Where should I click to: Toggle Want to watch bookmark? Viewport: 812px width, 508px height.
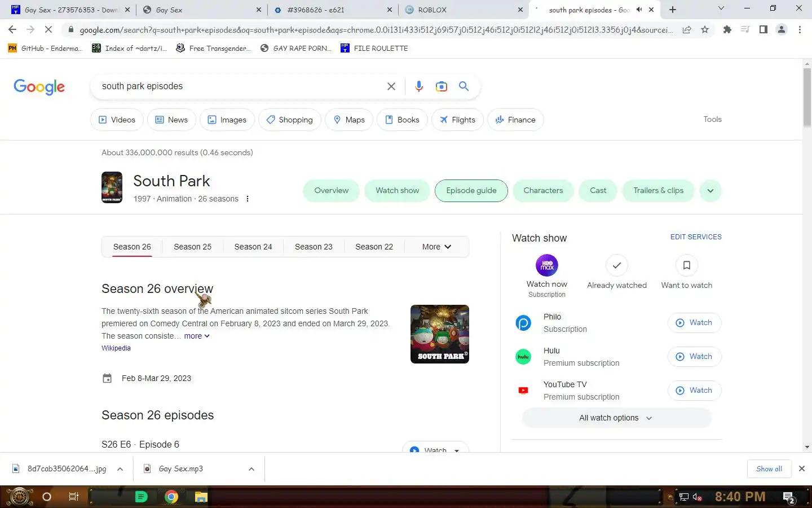point(686,273)
